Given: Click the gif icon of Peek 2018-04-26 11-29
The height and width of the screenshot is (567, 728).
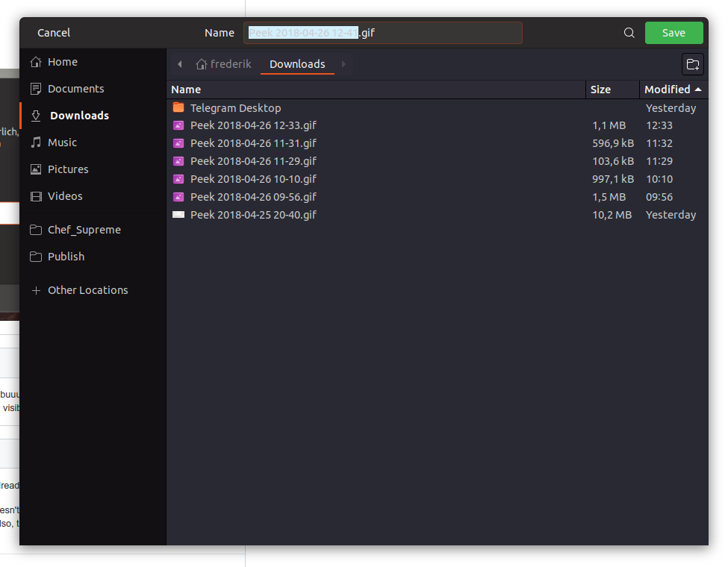Looking at the screenshot, I should [x=178, y=161].
